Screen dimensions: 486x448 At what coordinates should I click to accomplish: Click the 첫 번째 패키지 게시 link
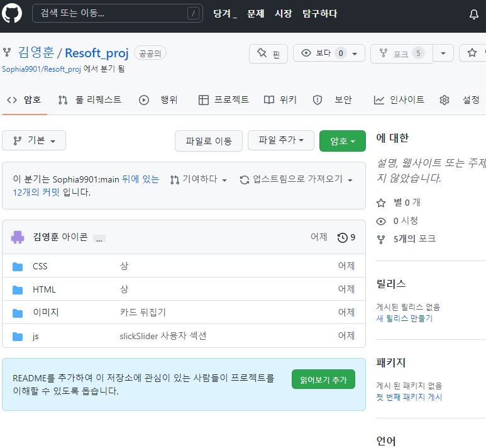click(x=409, y=397)
